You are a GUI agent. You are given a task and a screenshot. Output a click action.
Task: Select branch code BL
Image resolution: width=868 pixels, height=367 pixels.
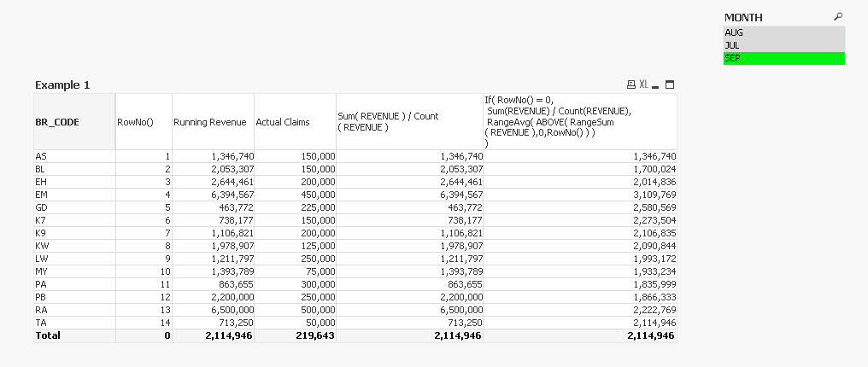(x=74, y=169)
